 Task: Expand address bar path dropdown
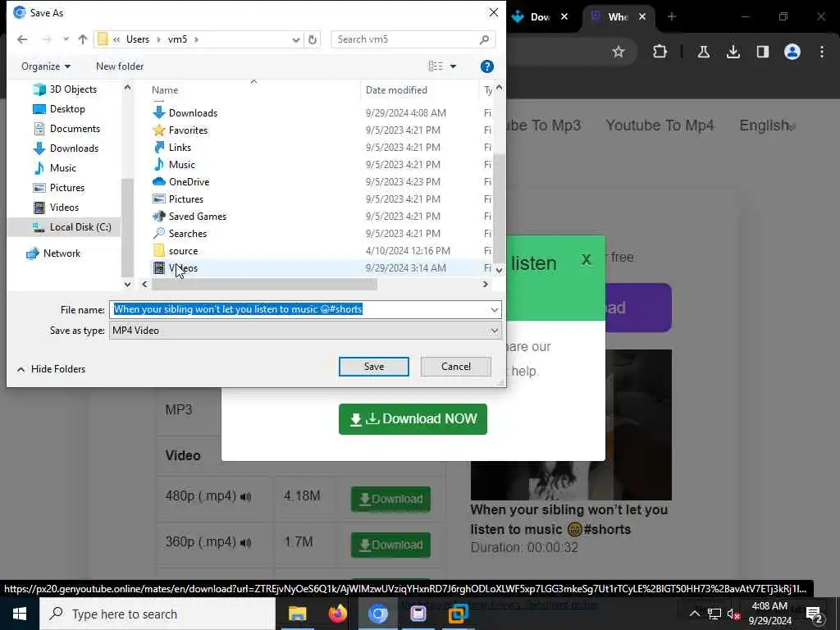tap(295, 39)
